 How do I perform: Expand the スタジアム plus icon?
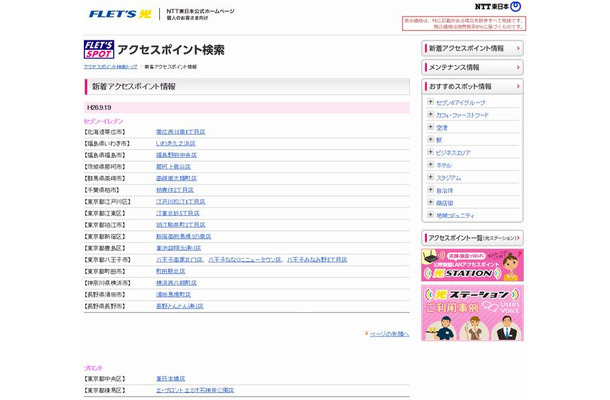point(430,177)
